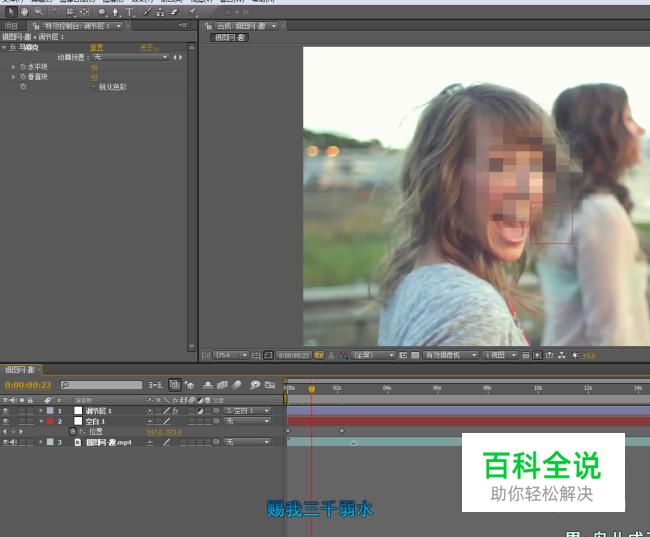Enable draft 3D icon in timeline

click(190, 385)
